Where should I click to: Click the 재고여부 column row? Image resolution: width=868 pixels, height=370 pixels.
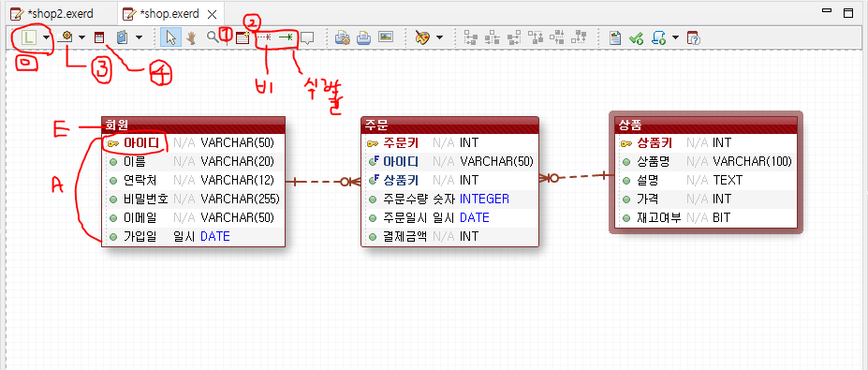(706, 217)
